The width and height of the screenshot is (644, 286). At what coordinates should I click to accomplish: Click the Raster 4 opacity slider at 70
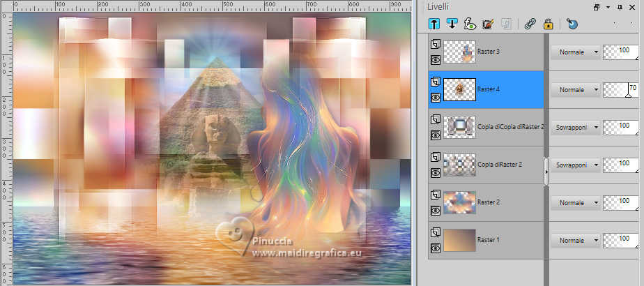point(621,89)
